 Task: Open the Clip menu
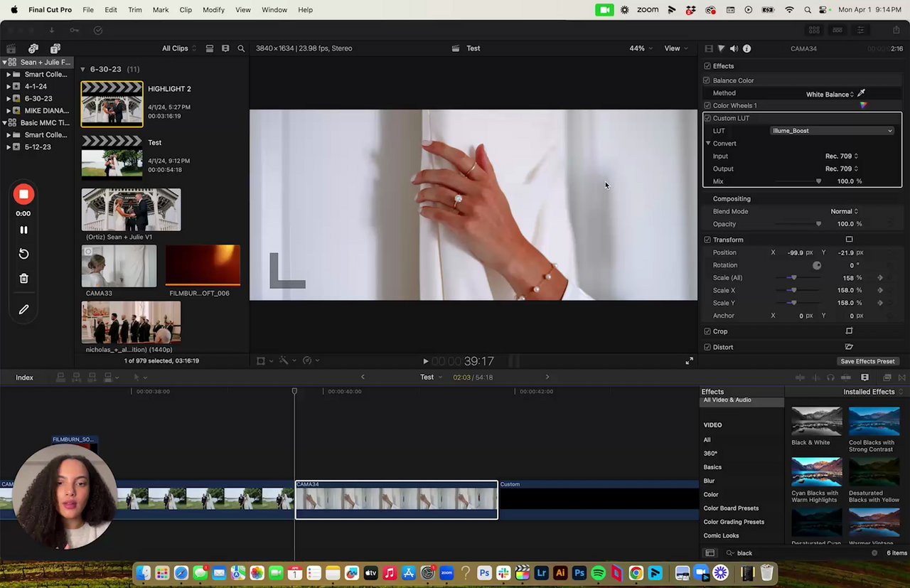(186, 10)
